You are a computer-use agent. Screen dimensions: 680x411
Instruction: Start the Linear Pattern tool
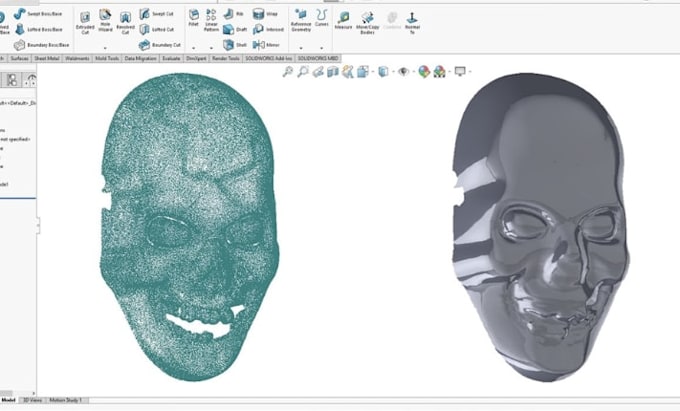[211, 20]
